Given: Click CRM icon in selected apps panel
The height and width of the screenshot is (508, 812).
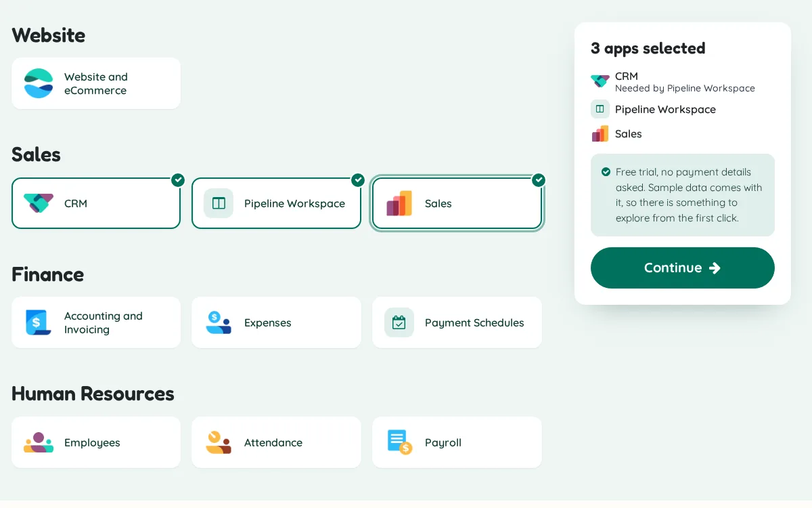Looking at the screenshot, I should pyautogui.click(x=600, y=81).
